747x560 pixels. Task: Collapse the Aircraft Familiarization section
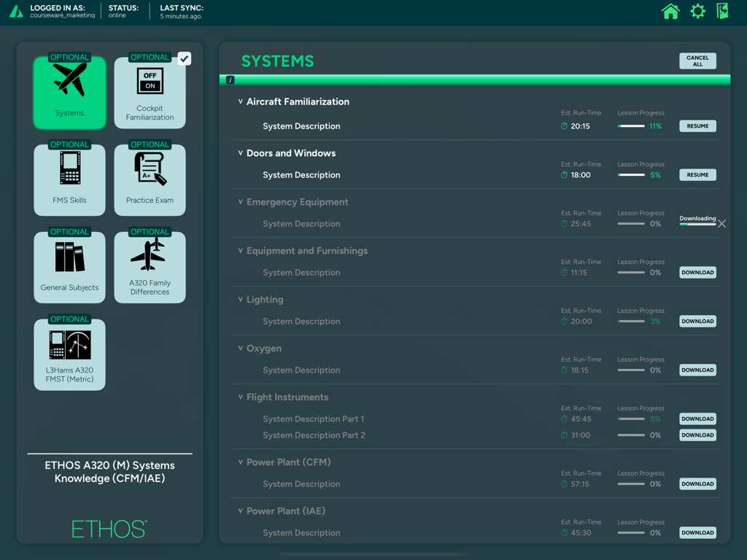241,101
